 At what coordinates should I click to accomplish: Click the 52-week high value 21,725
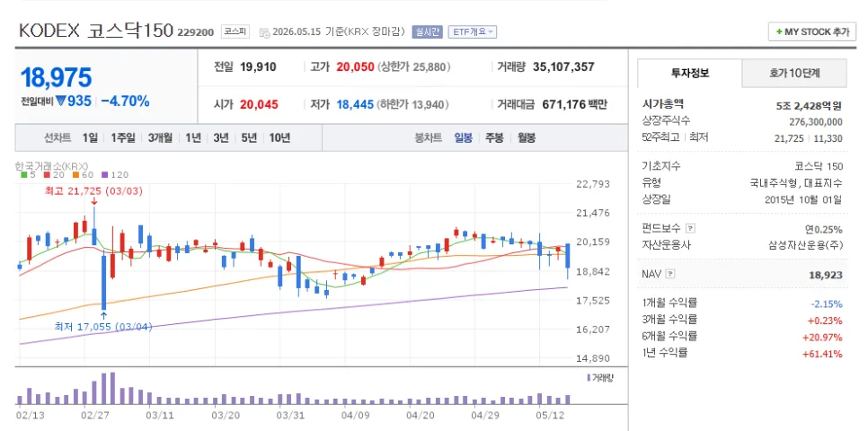coord(789,138)
